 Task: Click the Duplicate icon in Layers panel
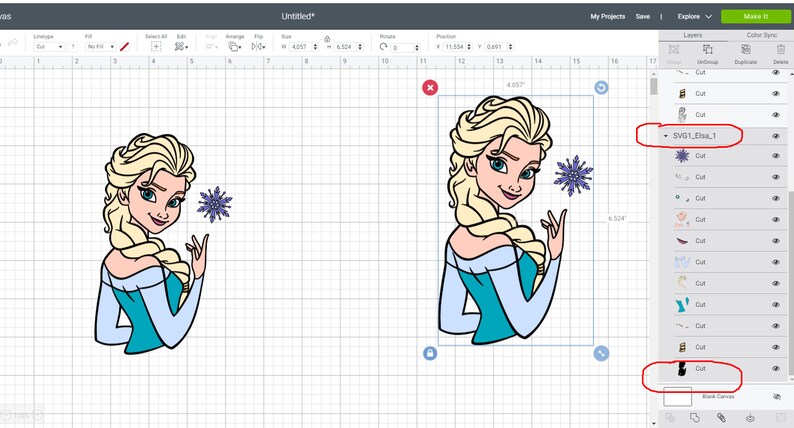pos(745,49)
